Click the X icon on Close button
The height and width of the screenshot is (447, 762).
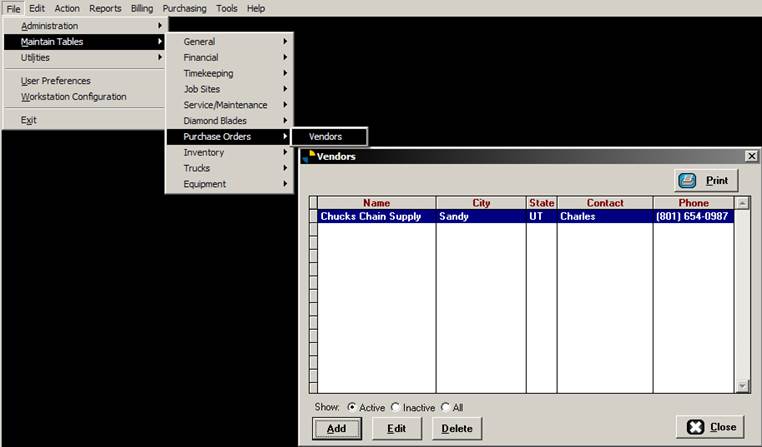click(695, 427)
